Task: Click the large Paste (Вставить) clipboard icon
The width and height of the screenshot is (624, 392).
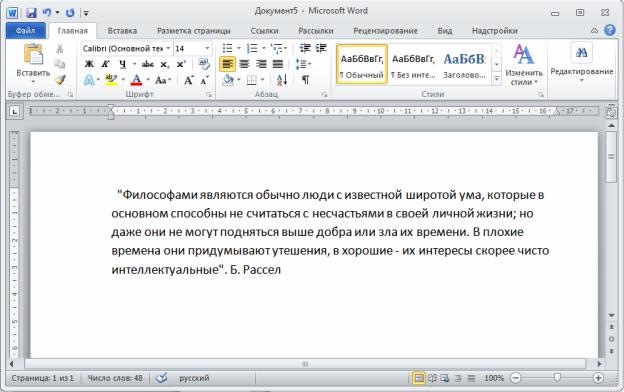Action: point(33,54)
